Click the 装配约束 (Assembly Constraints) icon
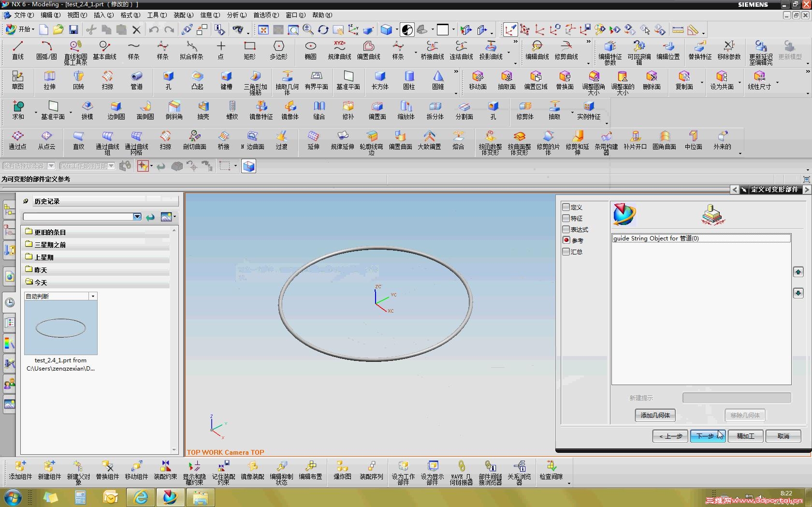812x507 pixels. (165, 470)
